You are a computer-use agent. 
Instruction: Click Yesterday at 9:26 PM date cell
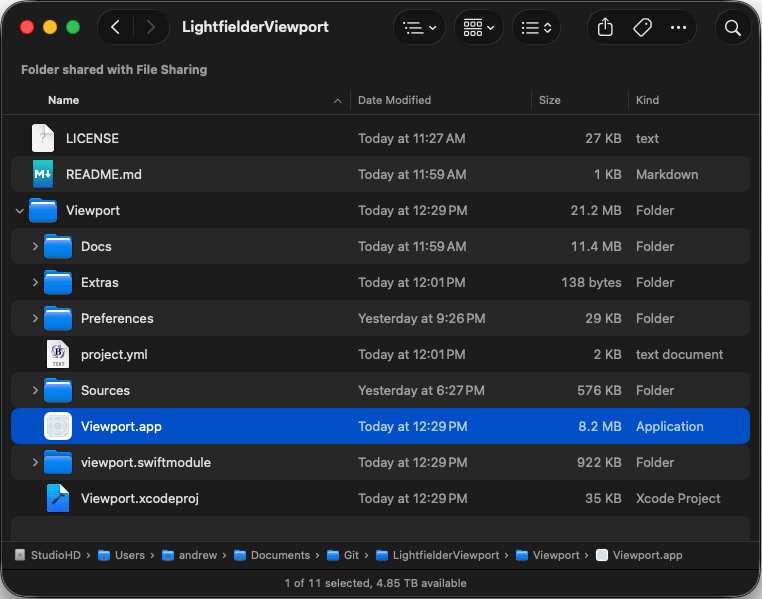point(422,319)
